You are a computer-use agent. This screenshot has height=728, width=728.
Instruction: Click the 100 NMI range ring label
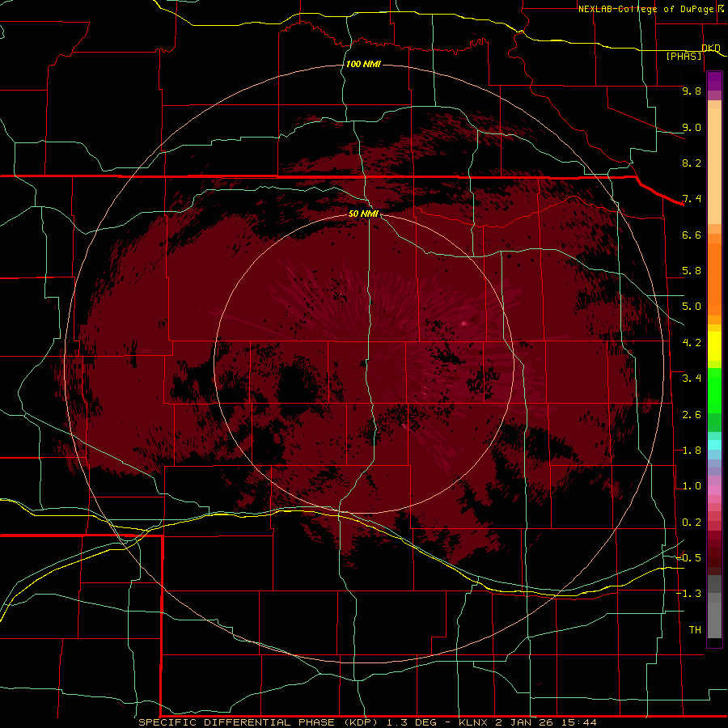click(363, 64)
